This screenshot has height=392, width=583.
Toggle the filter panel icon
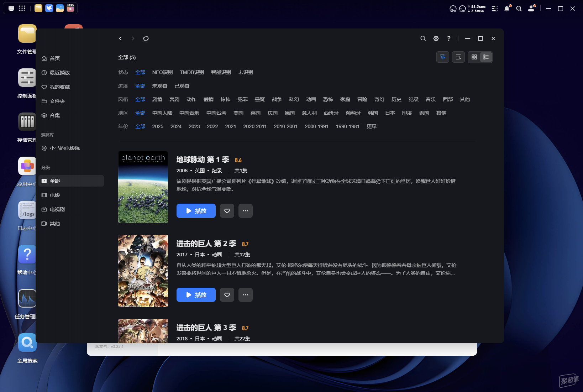click(x=443, y=57)
